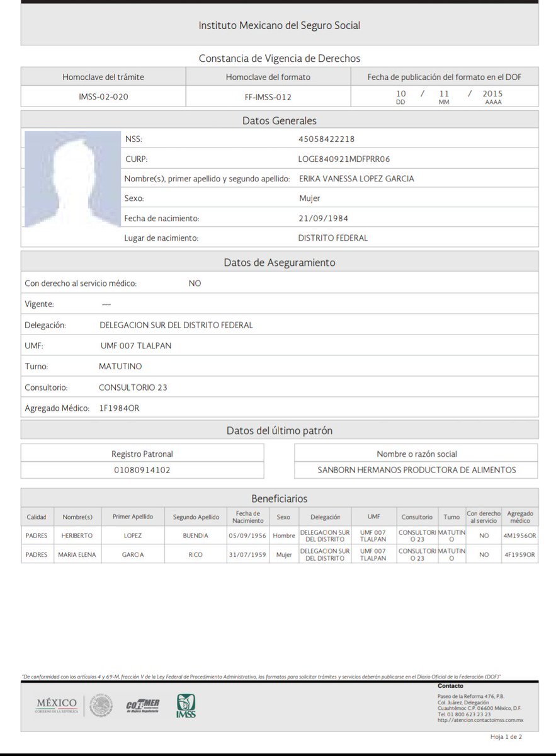Click Registro Patronal number 01080914102
Image resolution: width=556 pixels, height=756 pixels.
click(x=142, y=470)
